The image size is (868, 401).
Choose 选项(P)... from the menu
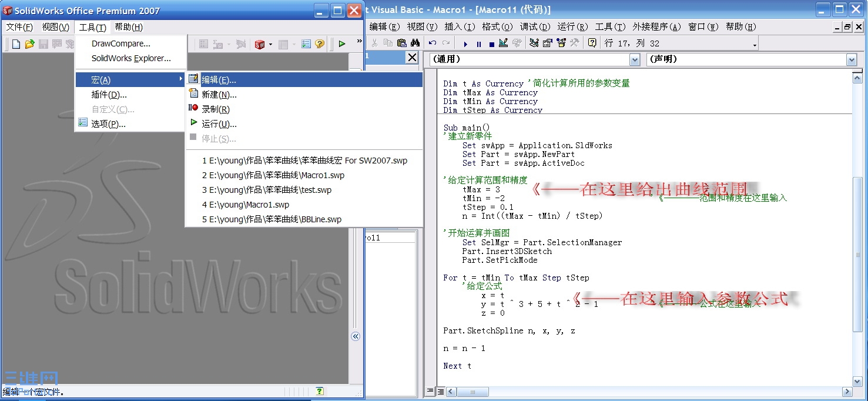[x=131, y=124]
